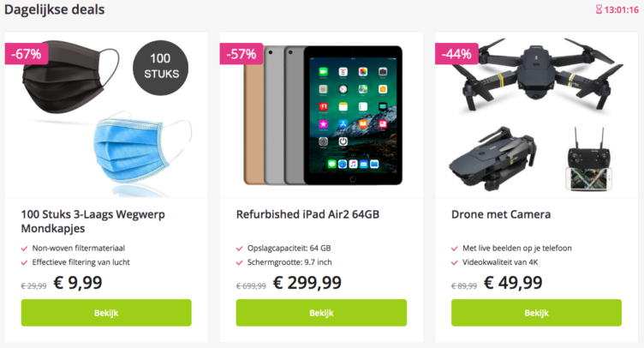This screenshot has width=644, height=348.
Task: Open the Drone met Camera title
Action: (x=501, y=214)
